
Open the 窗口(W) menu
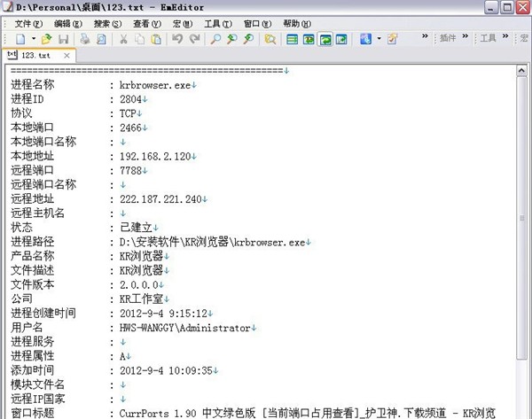click(x=257, y=24)
